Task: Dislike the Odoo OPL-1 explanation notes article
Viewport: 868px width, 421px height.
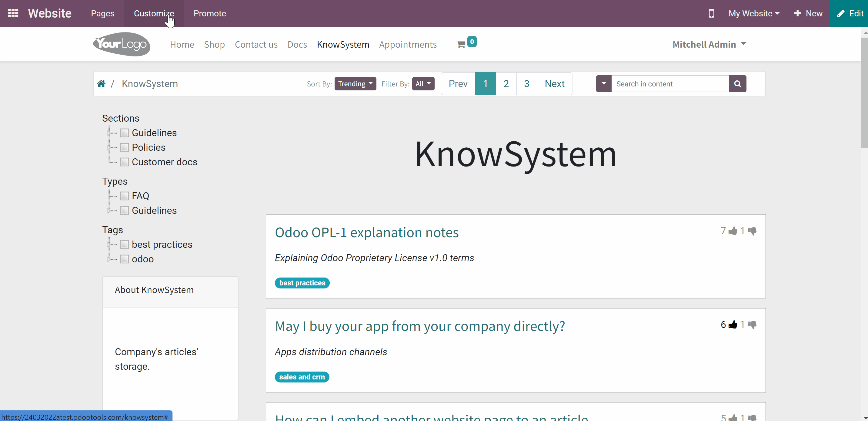Action: tap(752, 231)
